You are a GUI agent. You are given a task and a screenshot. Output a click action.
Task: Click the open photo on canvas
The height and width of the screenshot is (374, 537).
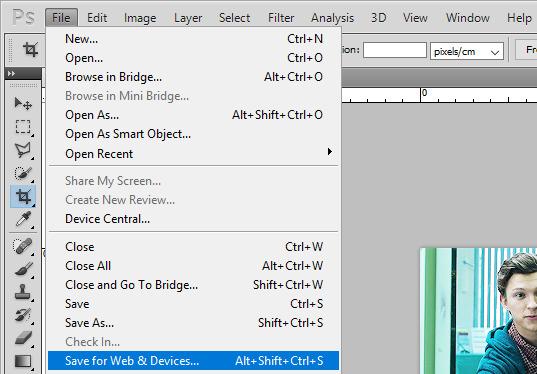(478, 311)
